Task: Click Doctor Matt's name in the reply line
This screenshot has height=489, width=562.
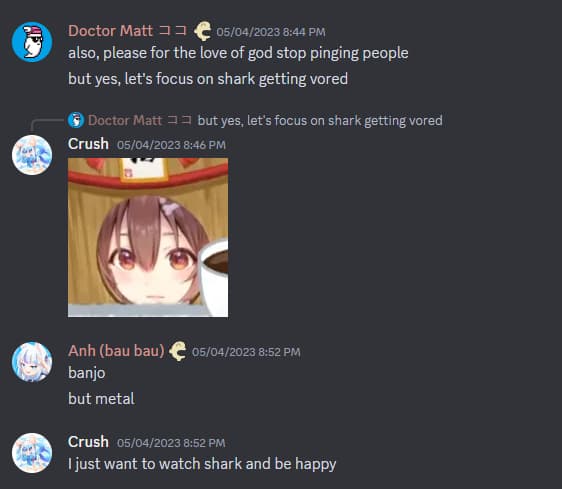Action: tap(140, 120)
